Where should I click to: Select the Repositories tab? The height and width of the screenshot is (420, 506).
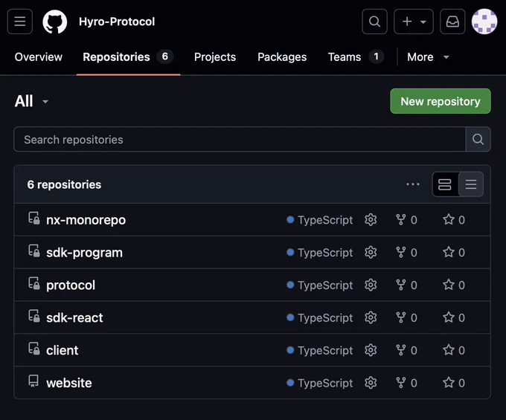pos(128,57)
